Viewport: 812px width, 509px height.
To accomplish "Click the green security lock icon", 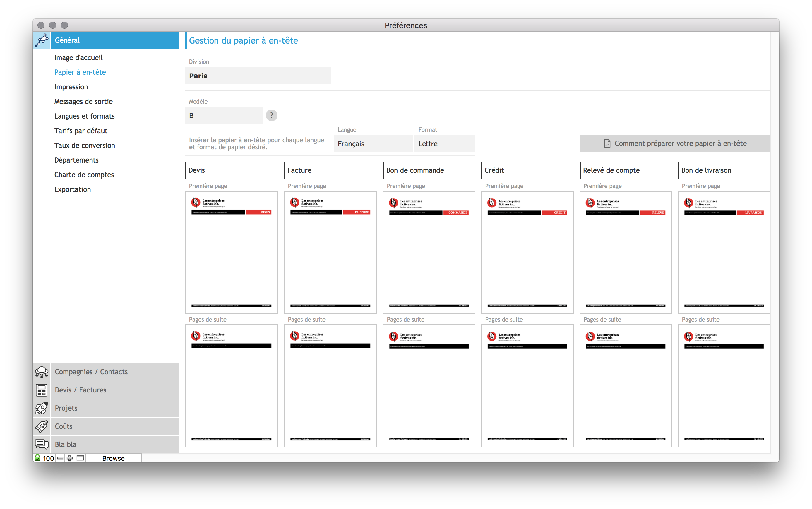I will coord(37,458).
